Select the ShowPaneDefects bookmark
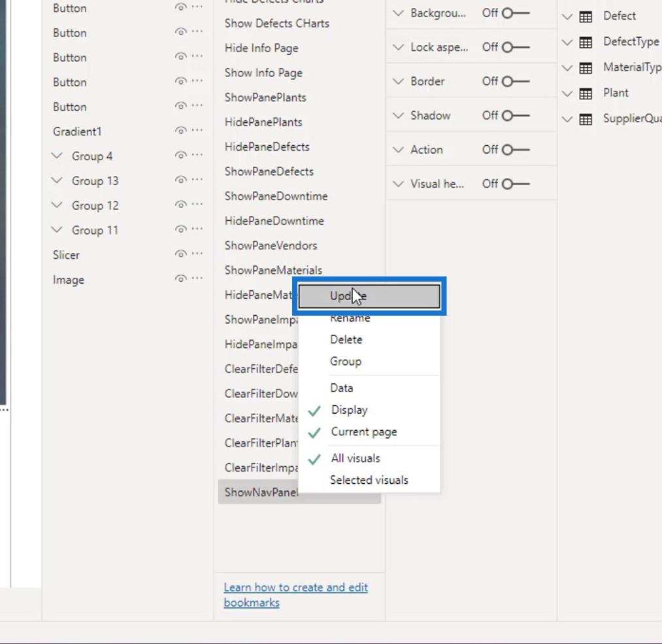Image resolution: width=662 pixels, height=644 pixels. pos(269,171)
